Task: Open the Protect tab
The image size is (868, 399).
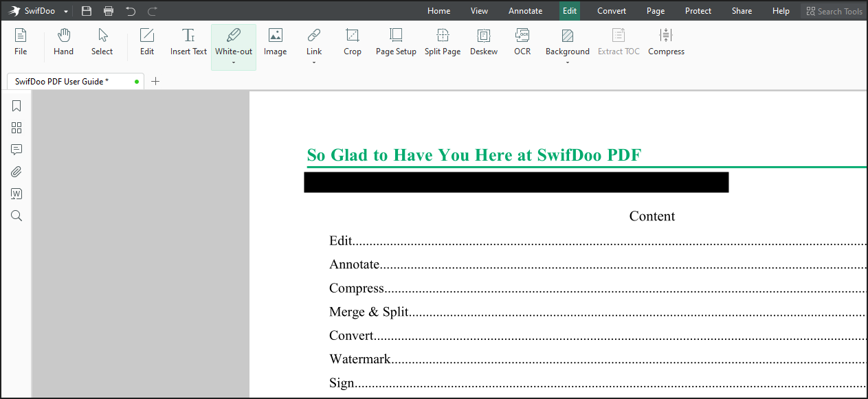Action: pyautogui.click(x=698, y=11)
